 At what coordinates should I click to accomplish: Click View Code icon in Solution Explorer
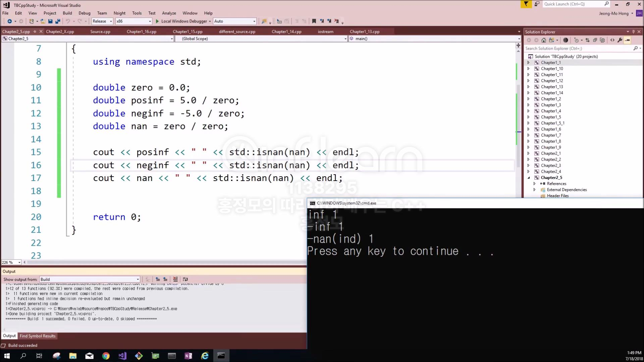[612, 40]
